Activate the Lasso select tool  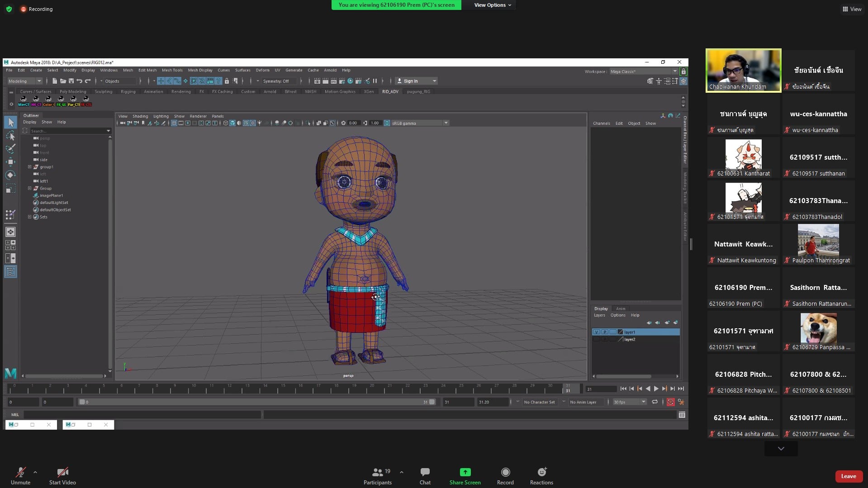(10, 136)
